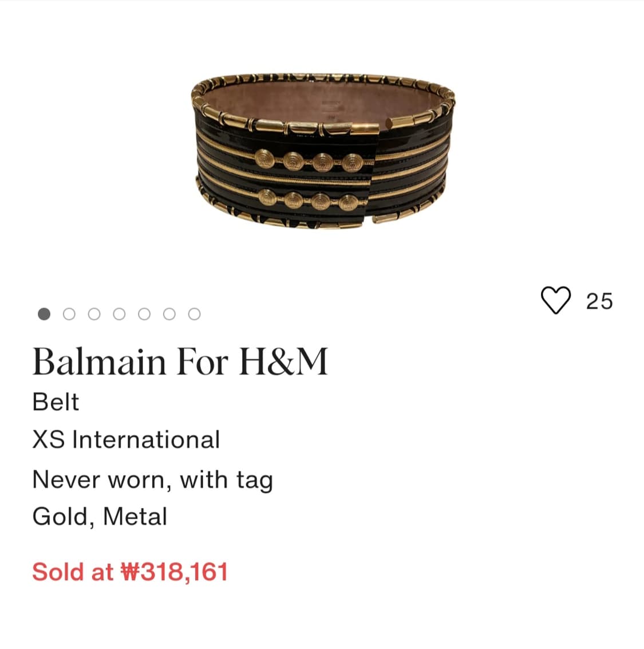Select the first filled carousel dot
644x649 pixels.
(44, 314)
